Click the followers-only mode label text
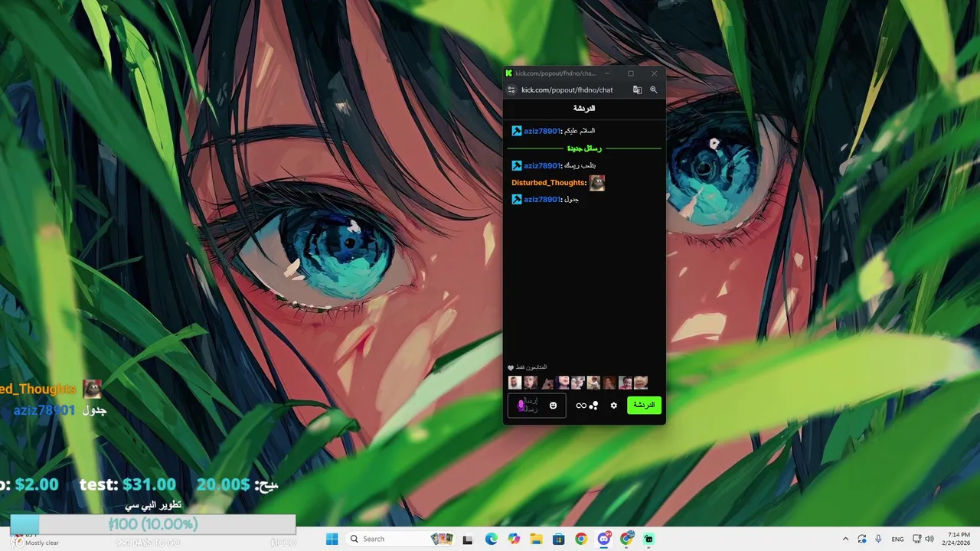Viewport: 980px width, 551px height. [x=532, y=367]
